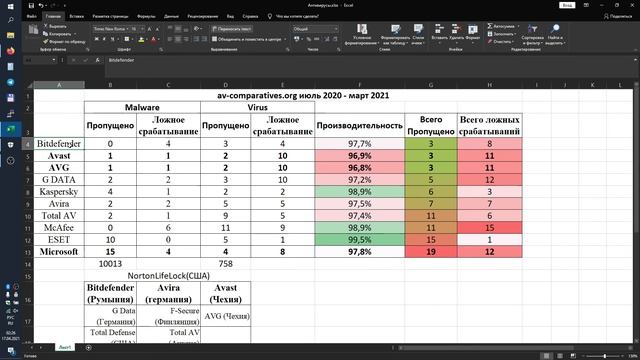
Task: Switch to the Вставка (Insert) tab
Action: point(76,16)
